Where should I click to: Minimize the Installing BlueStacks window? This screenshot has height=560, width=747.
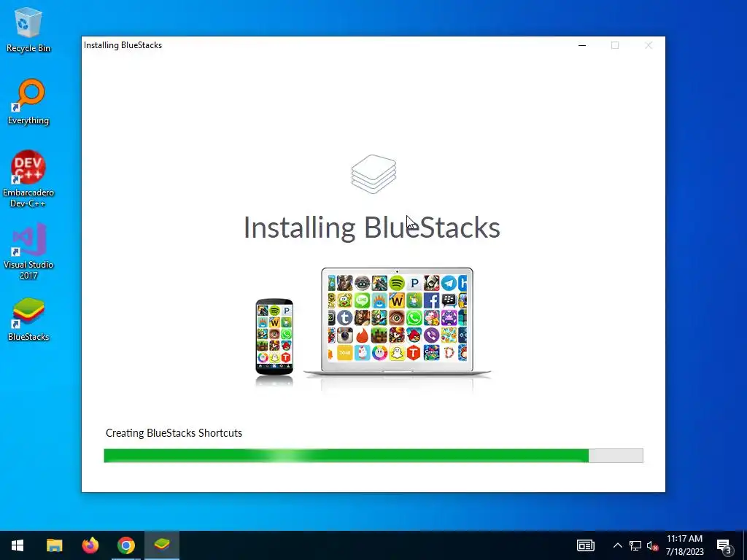(x=582, y=45)
